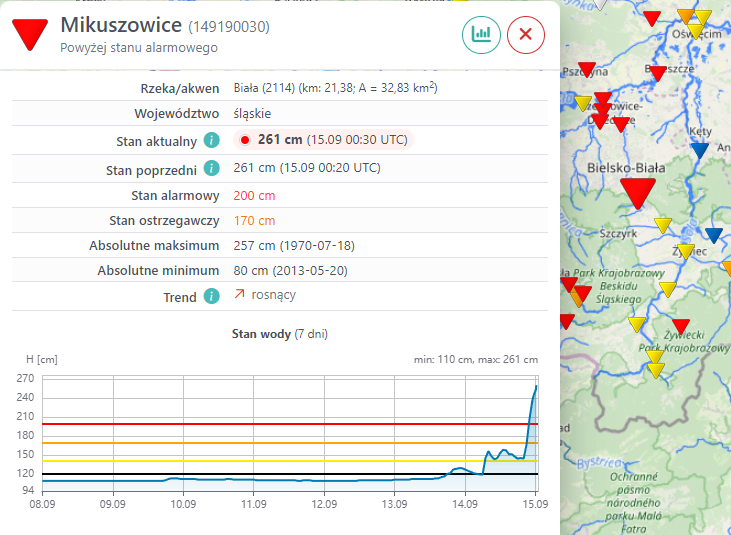This screenshot has height=535, width=731.
Task: Click the trend value rosnący
Action: [x=274, y=295]
